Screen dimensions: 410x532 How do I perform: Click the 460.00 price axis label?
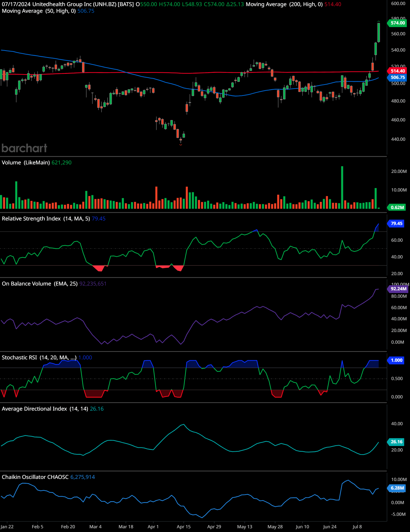pyautogui.click(x=398, y=120)
